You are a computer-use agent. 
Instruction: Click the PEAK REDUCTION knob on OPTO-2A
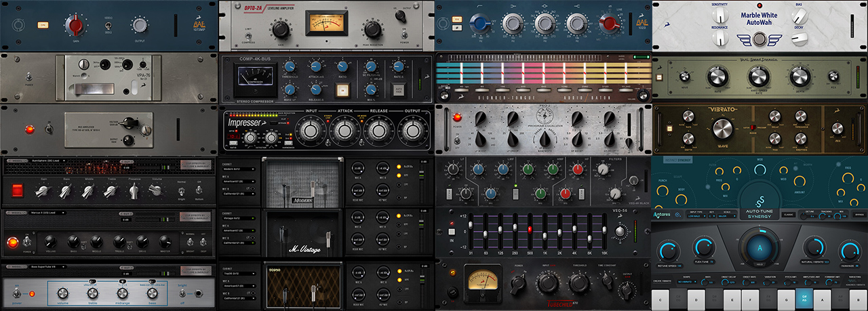point(373,30)
